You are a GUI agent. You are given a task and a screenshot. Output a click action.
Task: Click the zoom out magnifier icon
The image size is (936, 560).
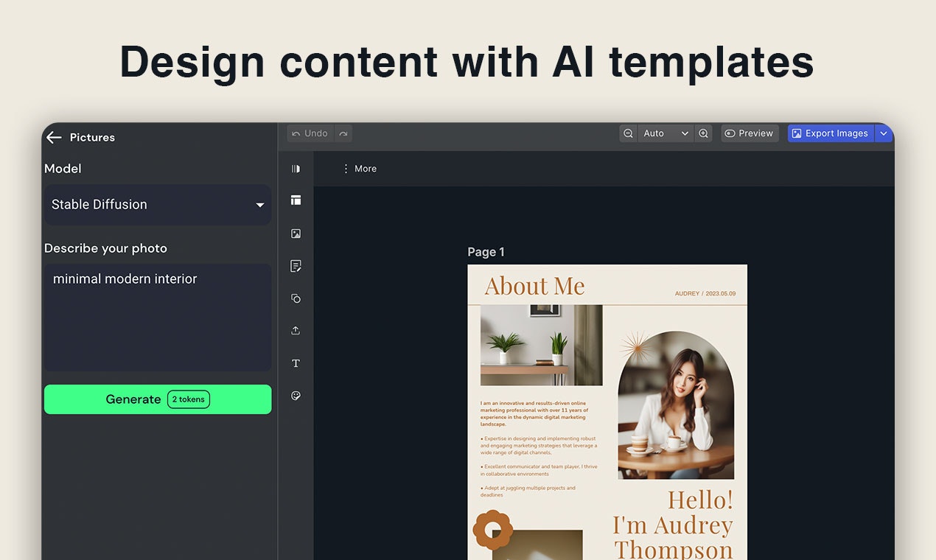pyautogui.click(x=628, y=133)
